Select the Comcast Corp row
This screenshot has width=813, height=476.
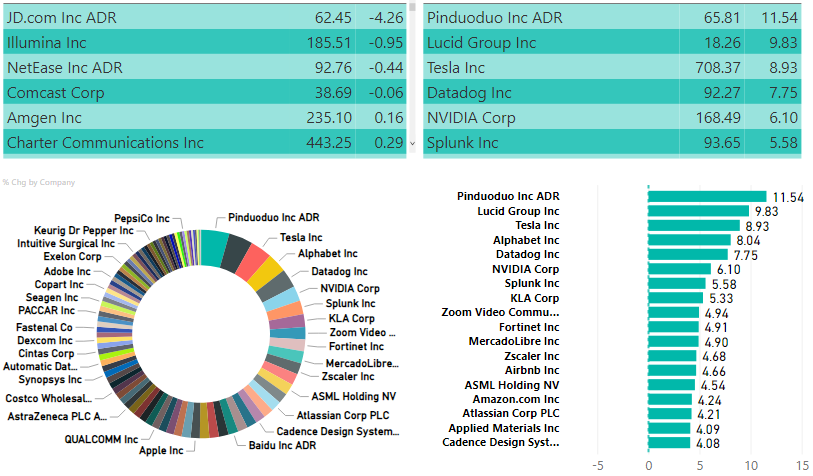(x=205, y=92)
